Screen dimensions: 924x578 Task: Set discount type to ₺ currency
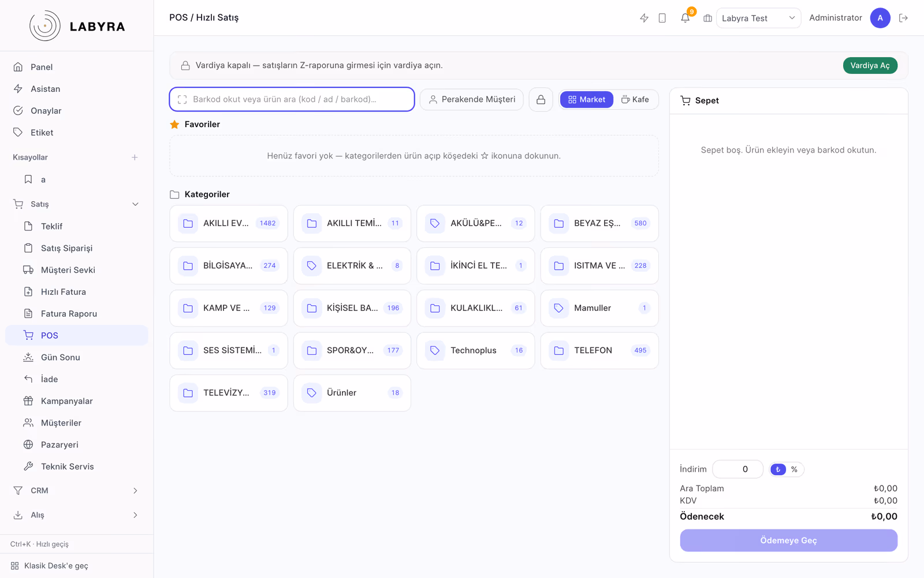778,469
